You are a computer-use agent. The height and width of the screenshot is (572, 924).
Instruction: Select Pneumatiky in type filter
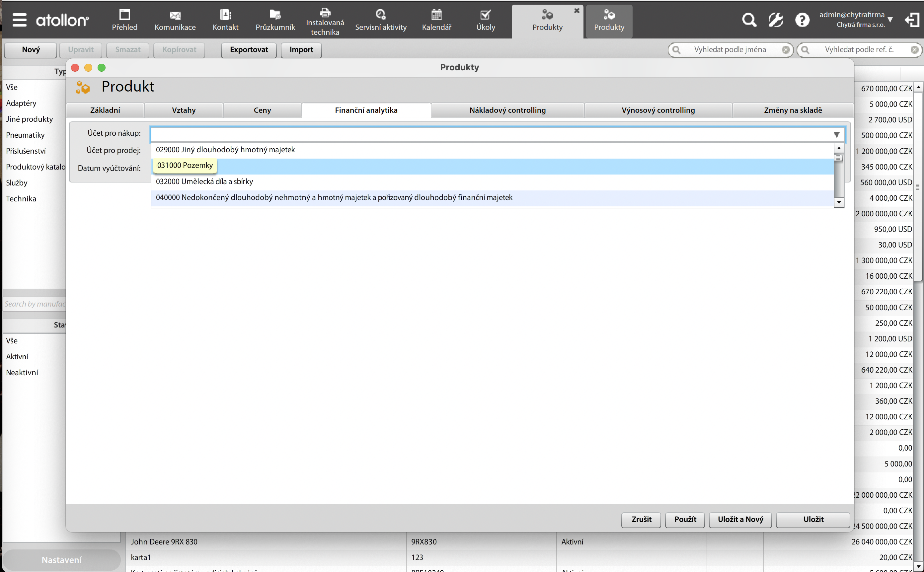[x=35, y=135]
